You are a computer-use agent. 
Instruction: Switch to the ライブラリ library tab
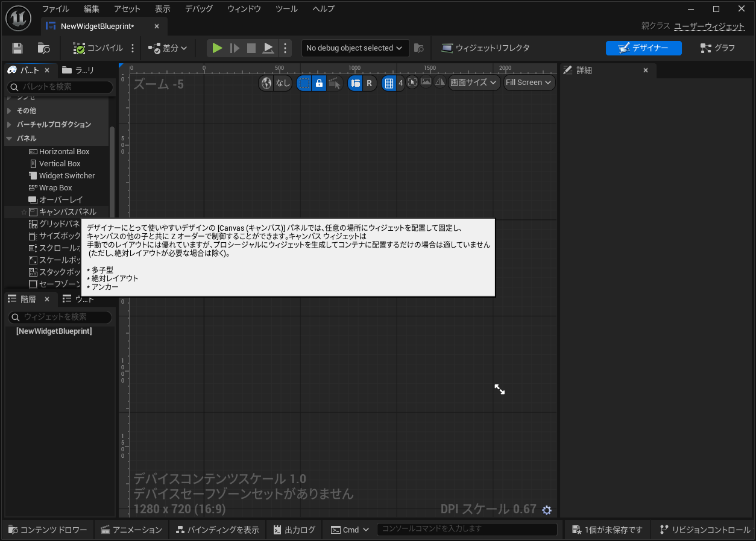point(78,70)
